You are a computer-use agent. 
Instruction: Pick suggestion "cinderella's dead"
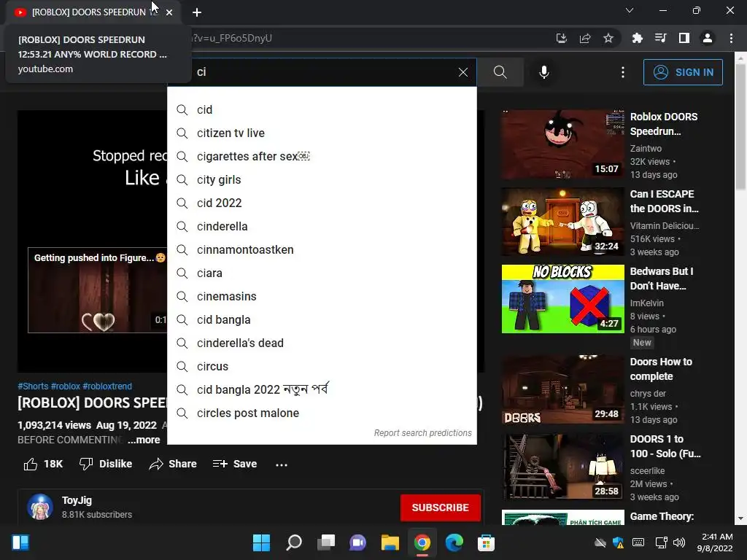tap(322, 343)
